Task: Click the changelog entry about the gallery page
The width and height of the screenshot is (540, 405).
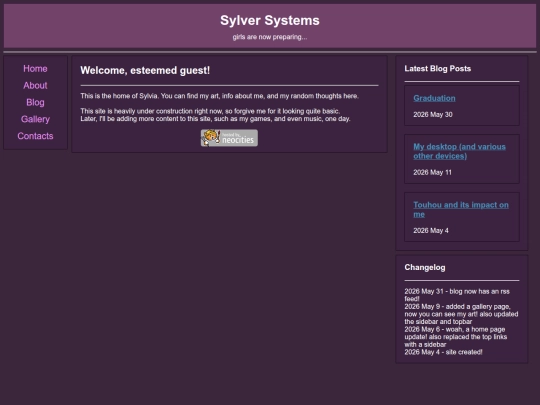Action: pyautogui.click(x=461, y=314)
